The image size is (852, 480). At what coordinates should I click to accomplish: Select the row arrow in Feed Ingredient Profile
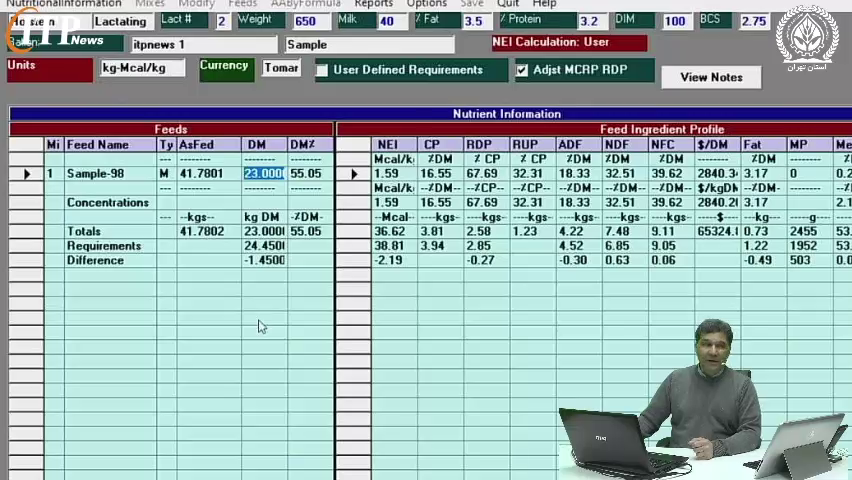pos(354,174)
